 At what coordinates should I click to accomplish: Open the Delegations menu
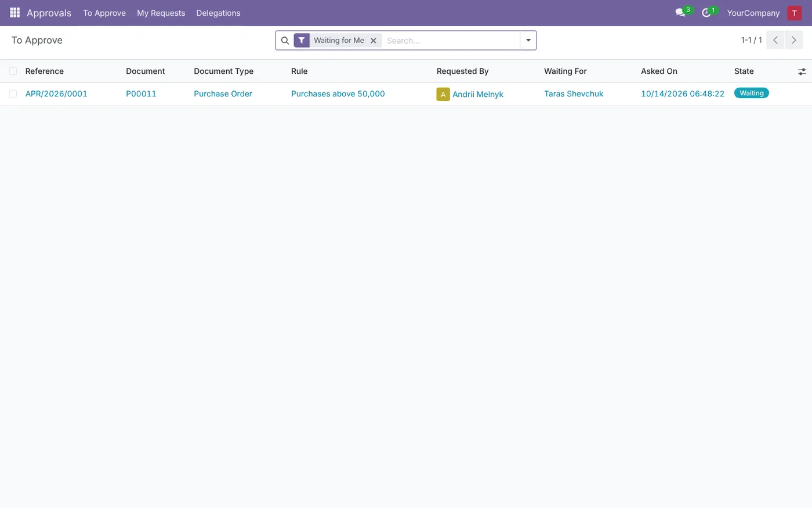[x=218, y=13]
